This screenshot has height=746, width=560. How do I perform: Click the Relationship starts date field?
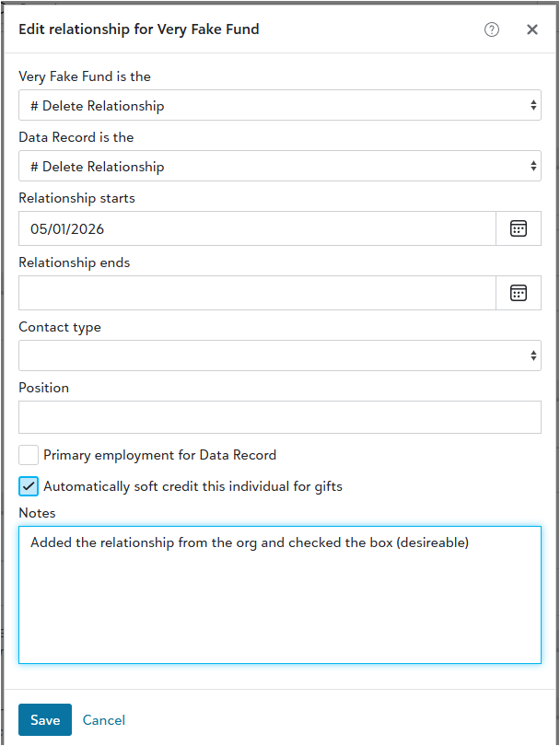coord(257,228)
